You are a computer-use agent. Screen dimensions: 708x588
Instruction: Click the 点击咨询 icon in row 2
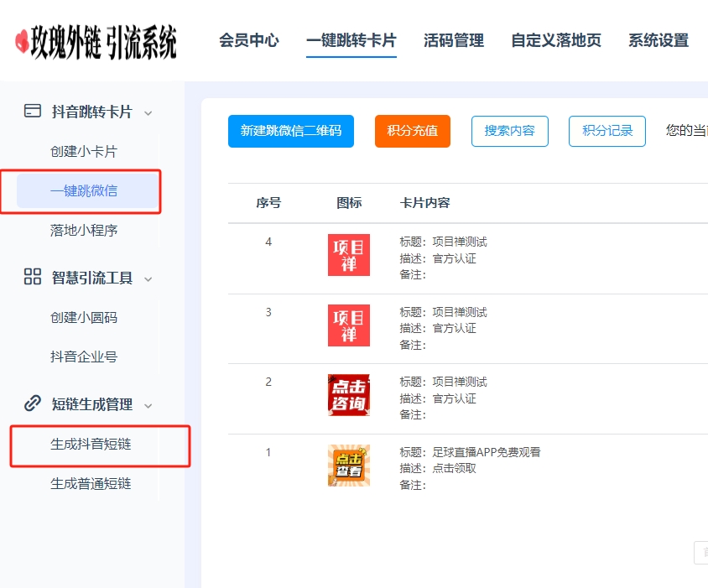click(x=348, y=395)
